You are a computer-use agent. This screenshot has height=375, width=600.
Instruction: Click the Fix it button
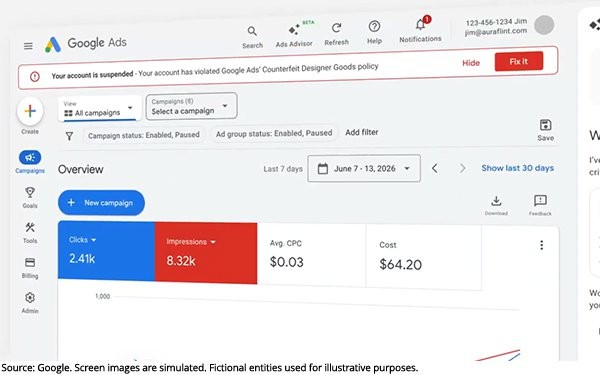point(518,61)
